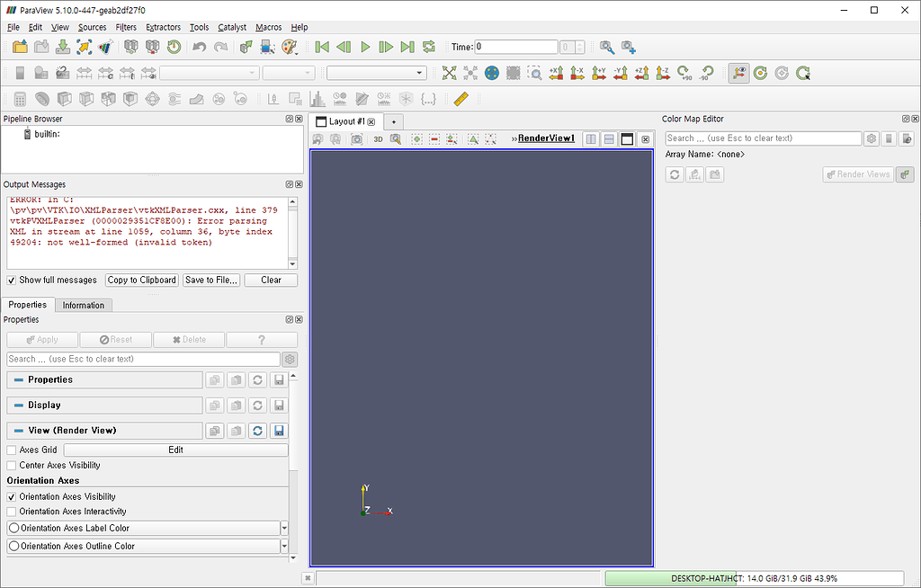Rotate view 90 degrees clockwise
Image resolution: width=921 pixels, height=588 pixels.
(684, 73)
